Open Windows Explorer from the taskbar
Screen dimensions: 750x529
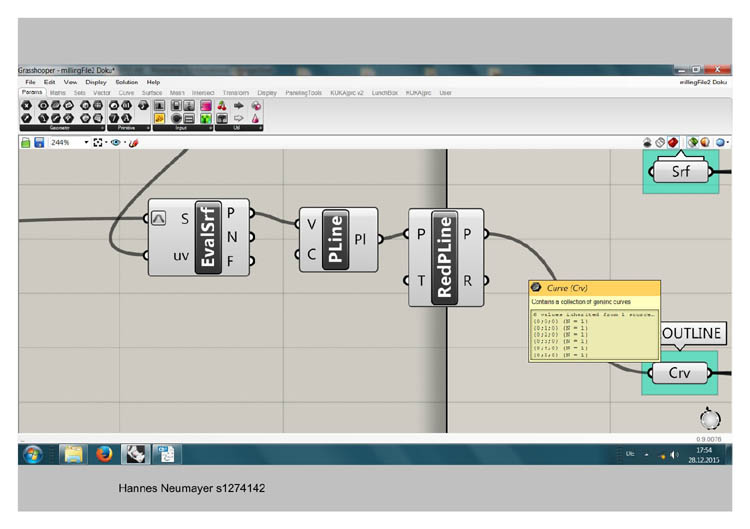pos(73,453)
